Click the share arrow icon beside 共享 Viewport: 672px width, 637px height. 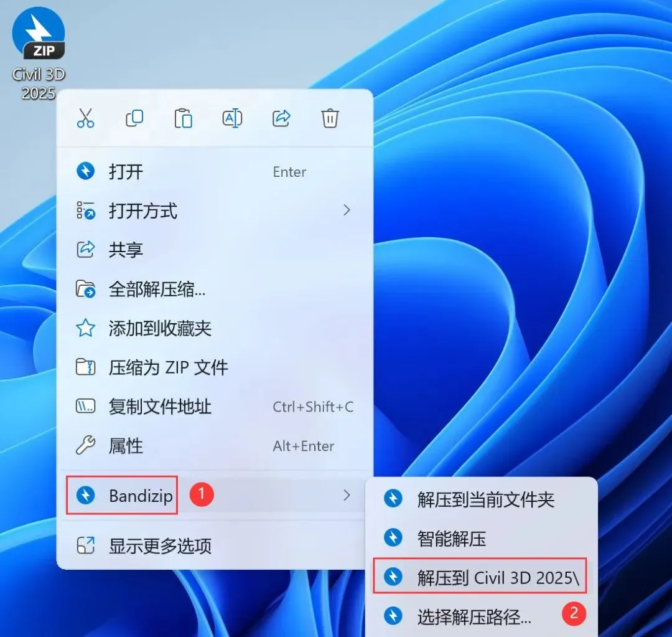tap(86, 249)
